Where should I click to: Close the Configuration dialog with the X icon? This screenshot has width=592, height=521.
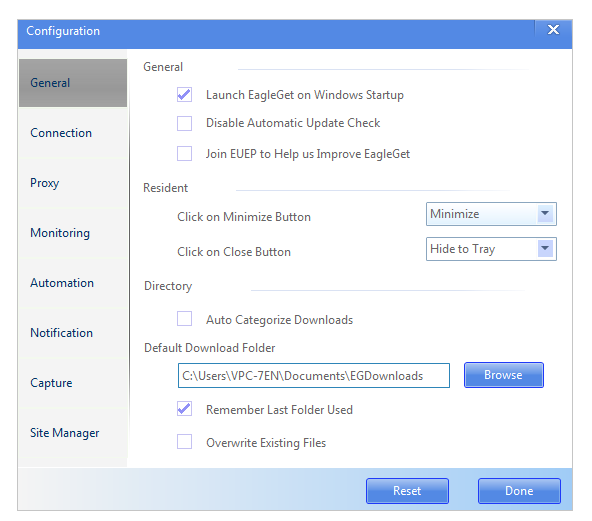(553, 30)
